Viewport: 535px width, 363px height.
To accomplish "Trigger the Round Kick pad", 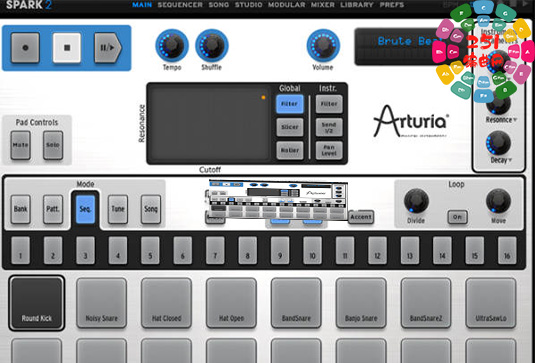I will [x=37, y=303].
